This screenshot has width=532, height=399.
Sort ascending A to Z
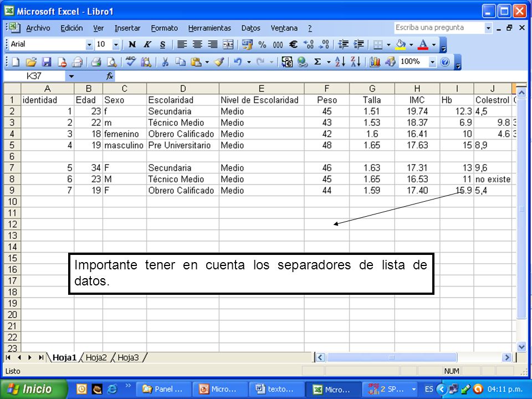[x=340, y=62]
